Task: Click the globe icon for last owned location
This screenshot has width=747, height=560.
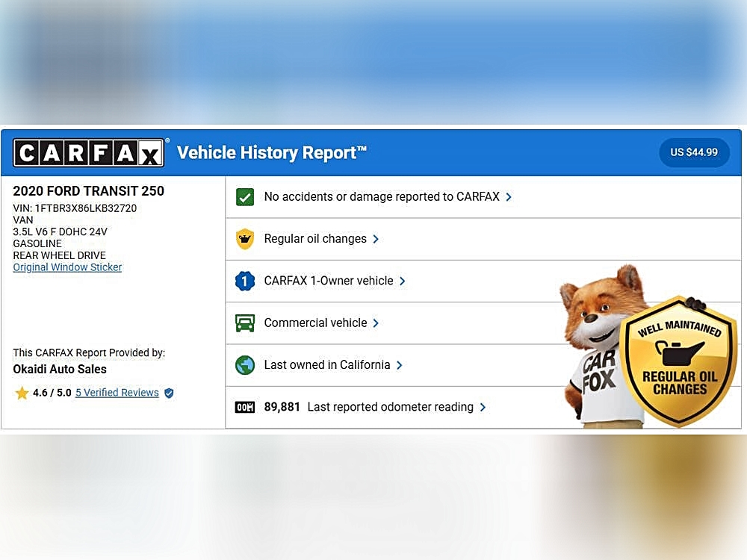Action: coord(245,365)
